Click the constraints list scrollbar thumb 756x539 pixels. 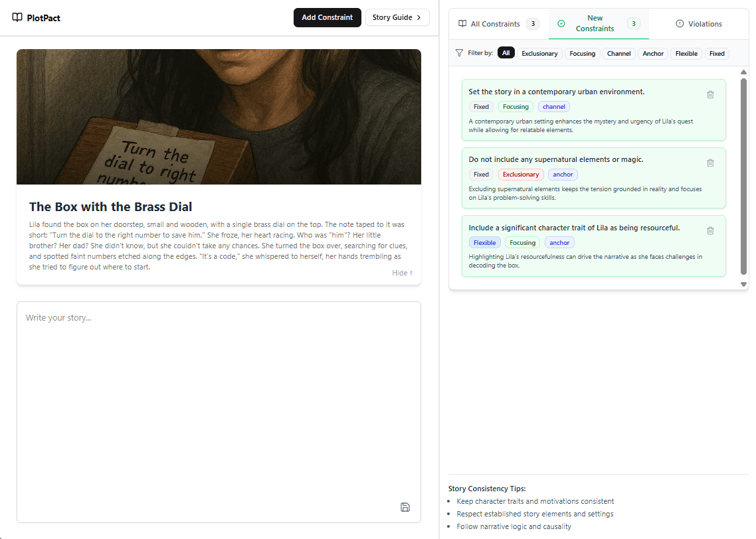point(743,176)
